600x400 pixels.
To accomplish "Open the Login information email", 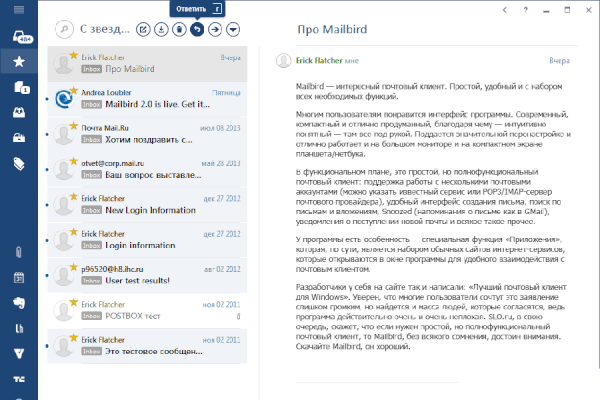I will coord(147,240).
